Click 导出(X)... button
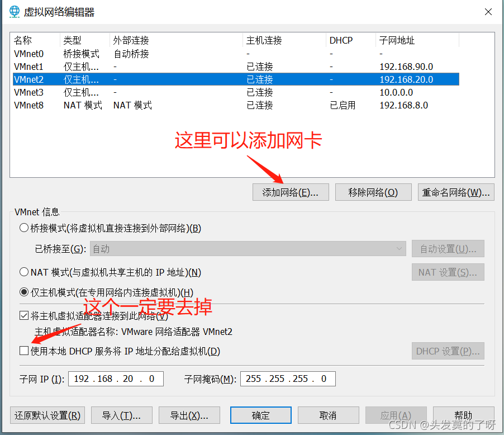The height and width of the screenshot is (435, 504). [x=189, y=415]
